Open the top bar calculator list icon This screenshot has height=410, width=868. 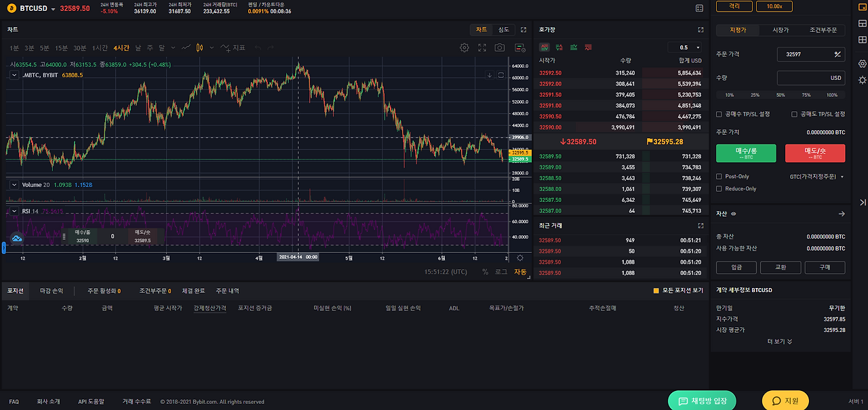coord(700,8)
